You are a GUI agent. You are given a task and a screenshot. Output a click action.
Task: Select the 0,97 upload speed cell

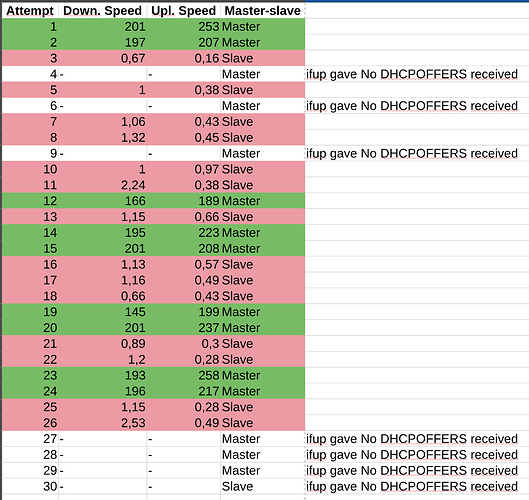184,169
